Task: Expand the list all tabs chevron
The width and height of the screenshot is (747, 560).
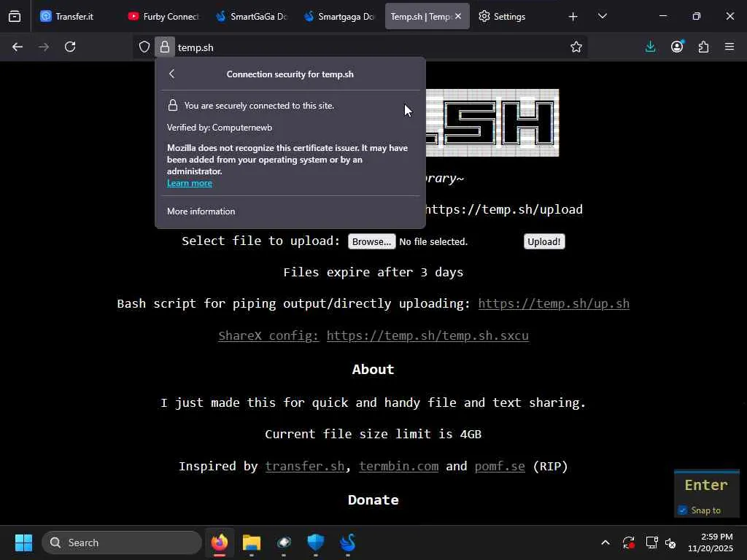Action: click(602, 16)
